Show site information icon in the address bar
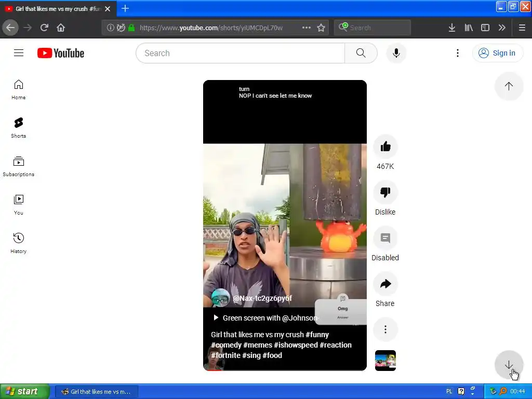 110,28
